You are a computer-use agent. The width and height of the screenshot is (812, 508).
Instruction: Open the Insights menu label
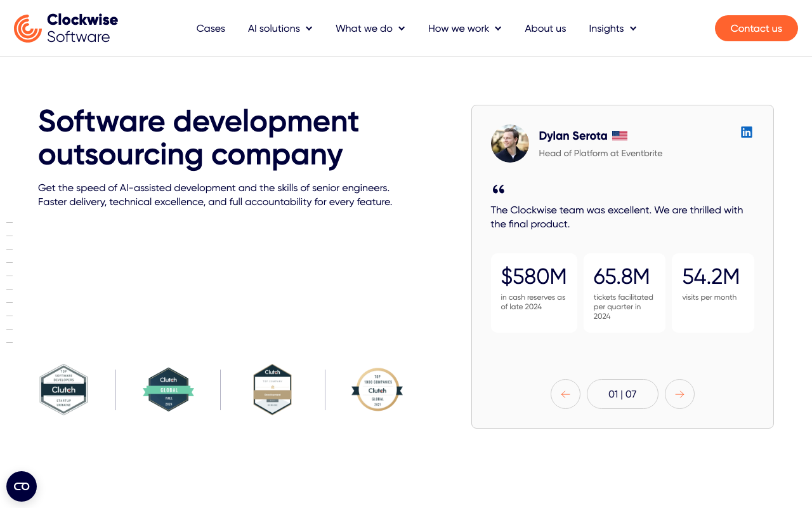pos(606,29)
